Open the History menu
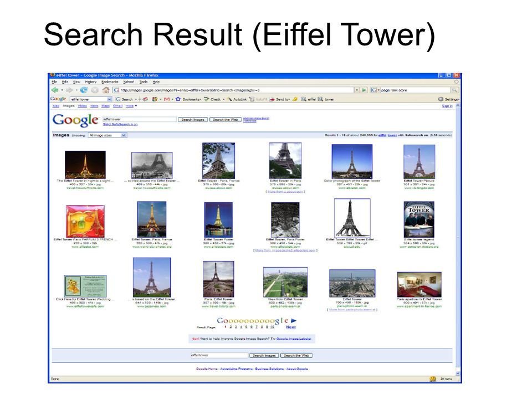The image size is (532, 399). [x=90, y=82]
